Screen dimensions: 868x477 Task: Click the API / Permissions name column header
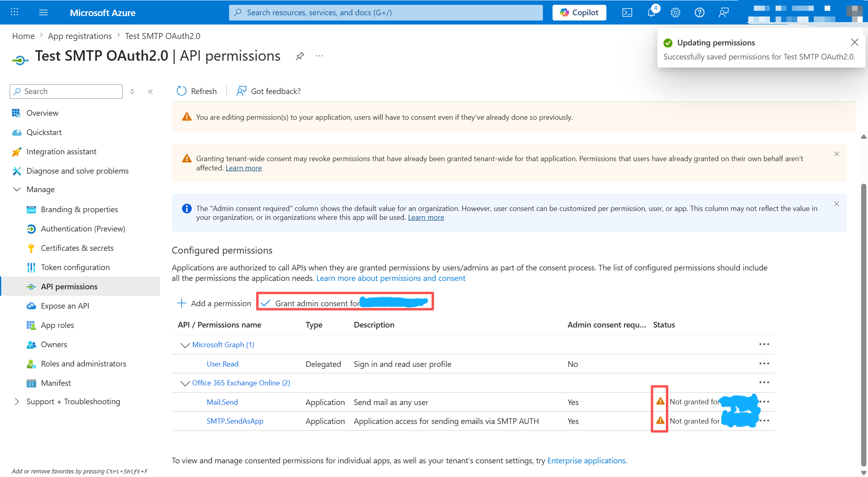pos(219,325)
